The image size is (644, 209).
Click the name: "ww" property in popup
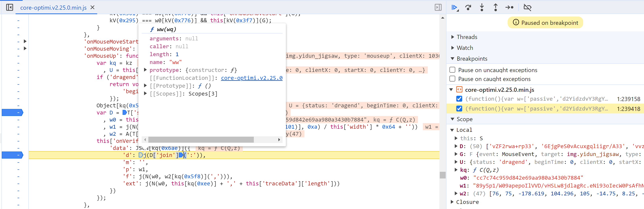click(165, 62)
